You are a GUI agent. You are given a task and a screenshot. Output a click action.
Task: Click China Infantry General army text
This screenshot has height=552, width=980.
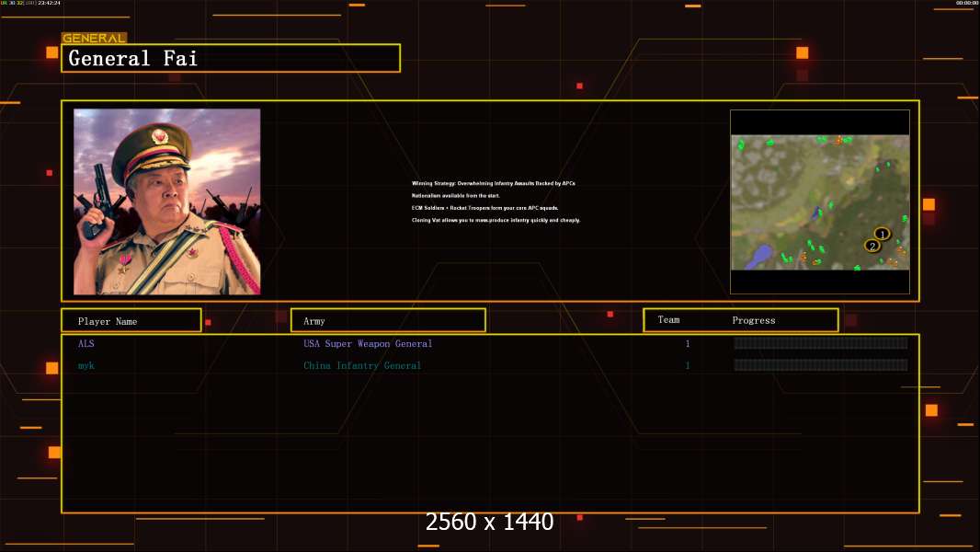(x=362, y=366)
